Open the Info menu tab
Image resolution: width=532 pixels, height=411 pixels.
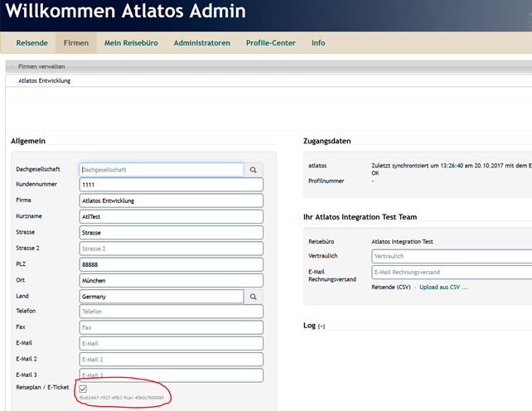[318, 43]
